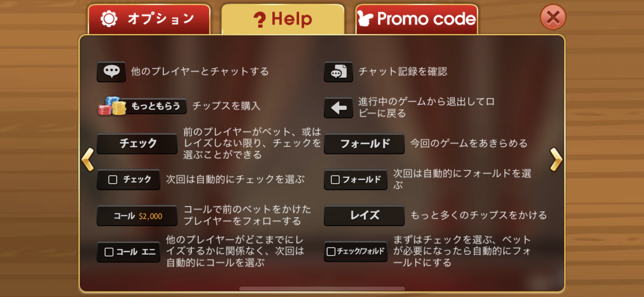
Task: Check the チェック/フォルド checkbox
Action: point(331,251)
